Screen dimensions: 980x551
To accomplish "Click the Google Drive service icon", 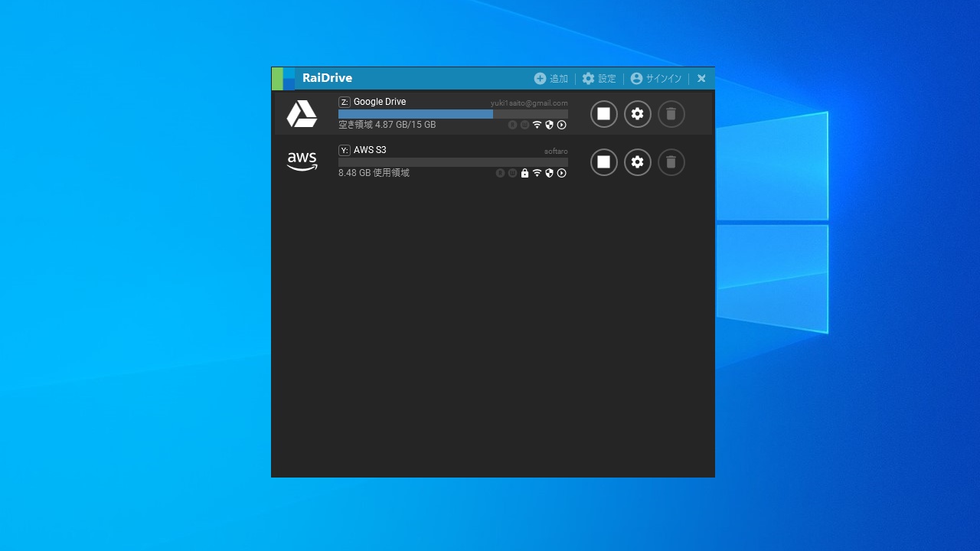I will click(302, 114).
